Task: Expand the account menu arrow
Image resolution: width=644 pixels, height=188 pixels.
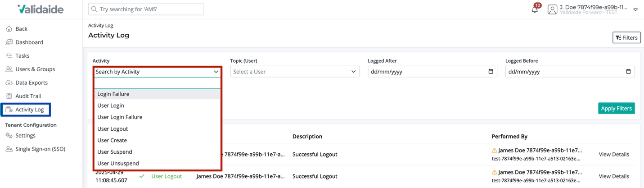Action: point(635,9)
